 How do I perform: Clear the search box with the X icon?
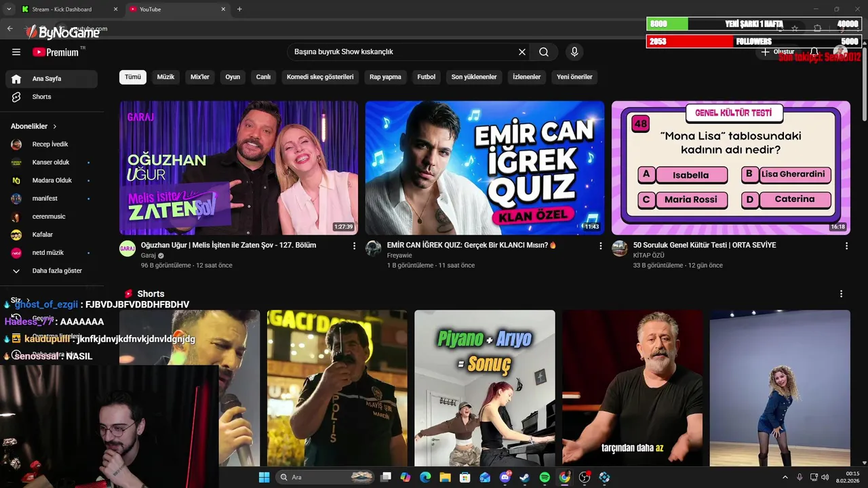pyautogui.click(x=522, y=52)
